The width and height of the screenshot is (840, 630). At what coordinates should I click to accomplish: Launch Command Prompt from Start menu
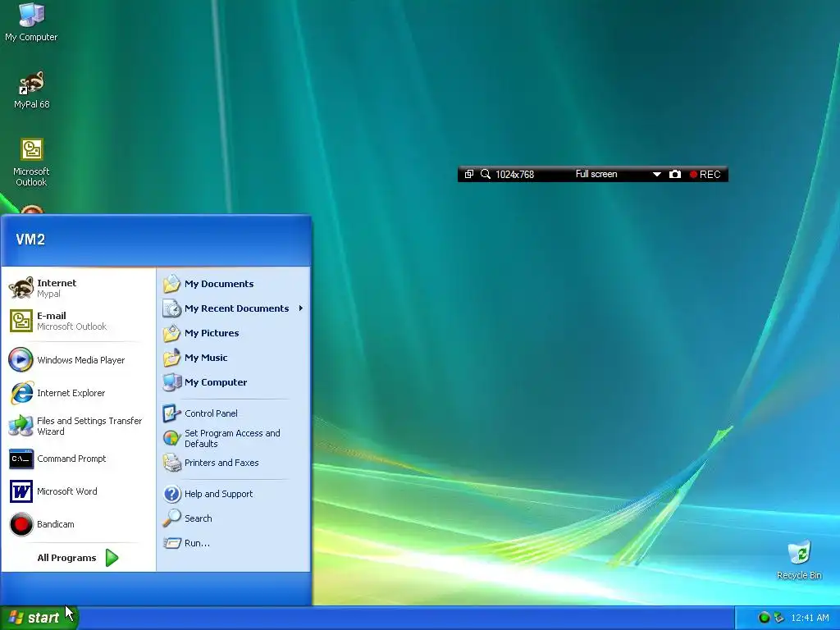coord(78,459)
